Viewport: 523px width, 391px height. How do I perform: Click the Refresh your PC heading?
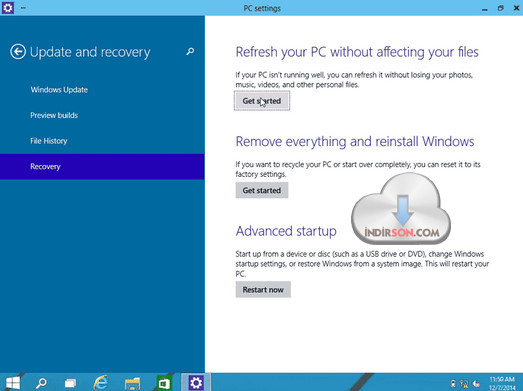(x=357, y=52)
